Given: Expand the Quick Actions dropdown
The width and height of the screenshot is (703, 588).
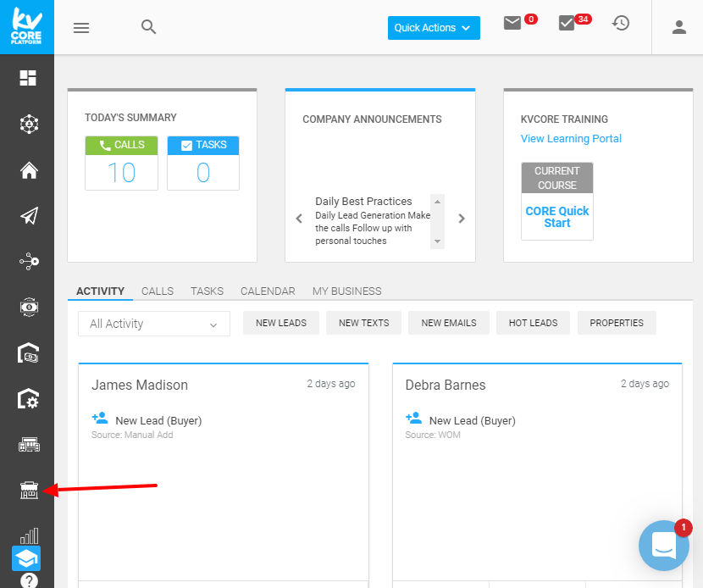Looking at the screenshot, I should pyautogui.click(x=433, y=28).
